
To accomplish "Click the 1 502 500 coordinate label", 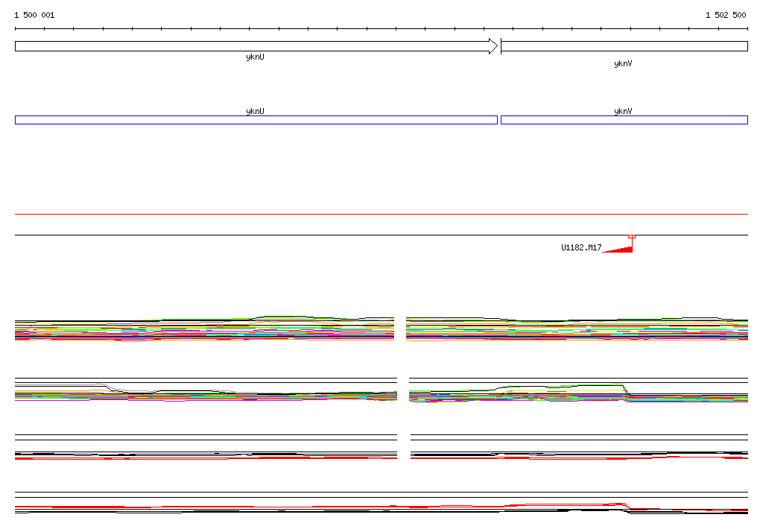I will [x=726, y=15].
